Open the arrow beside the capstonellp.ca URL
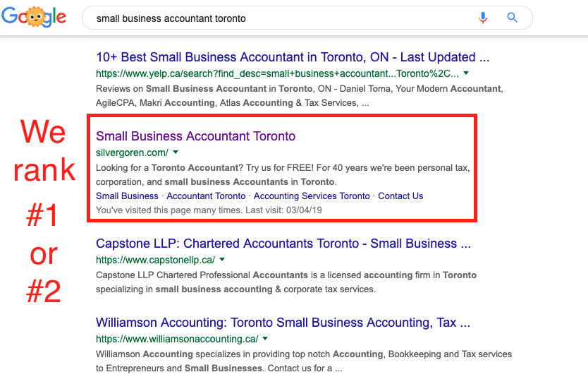Screen dimensions: 588x384 tap(222, 259)
